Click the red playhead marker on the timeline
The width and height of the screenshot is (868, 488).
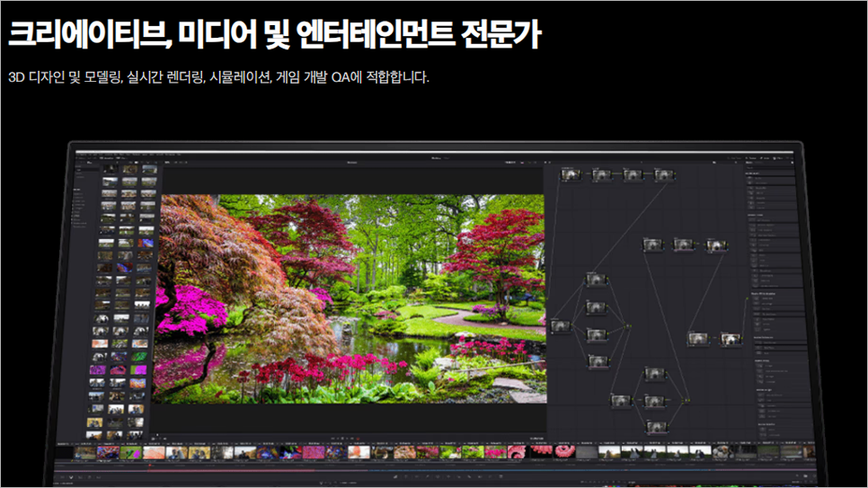(149, 466)
